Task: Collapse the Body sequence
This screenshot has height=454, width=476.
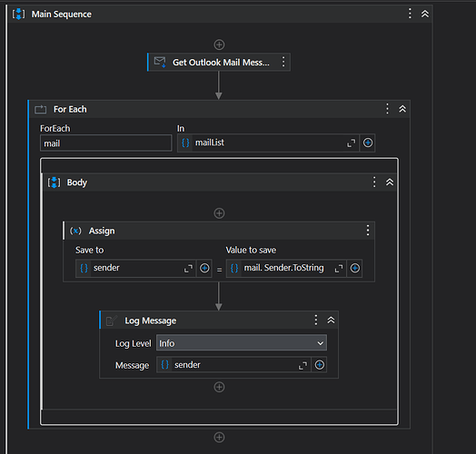Action: click(390, 183)
